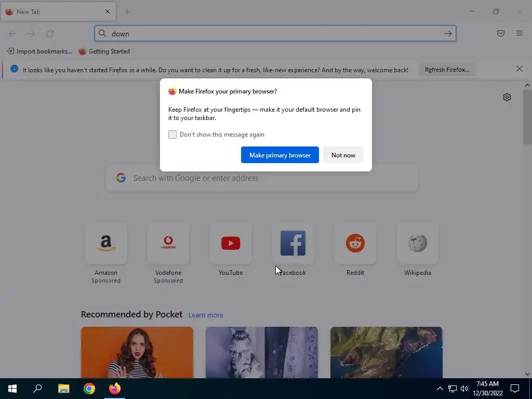Open the Firefox hamburger menu
Screen dimensions: 532x399
coord(520,33)
